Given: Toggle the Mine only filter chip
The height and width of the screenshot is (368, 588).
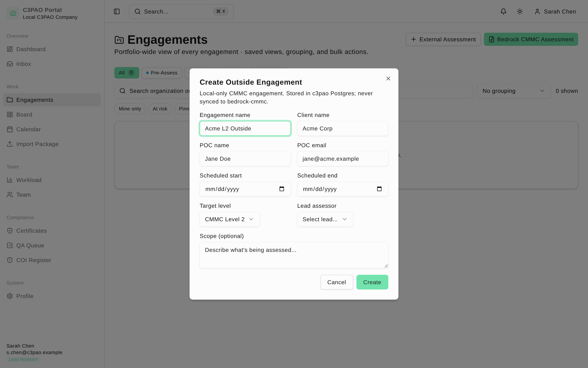Looking at the screenshot, I should (130, 109).
